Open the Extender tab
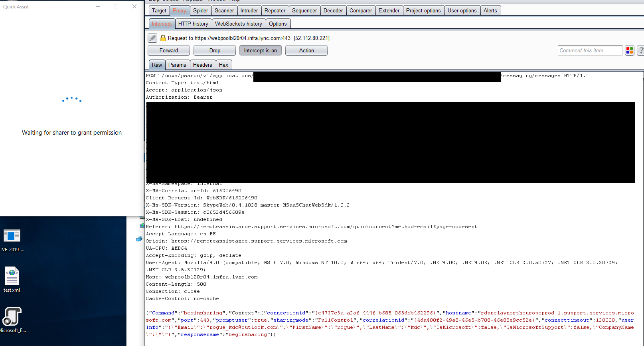 pyautogui.click(x=389, y=10)
